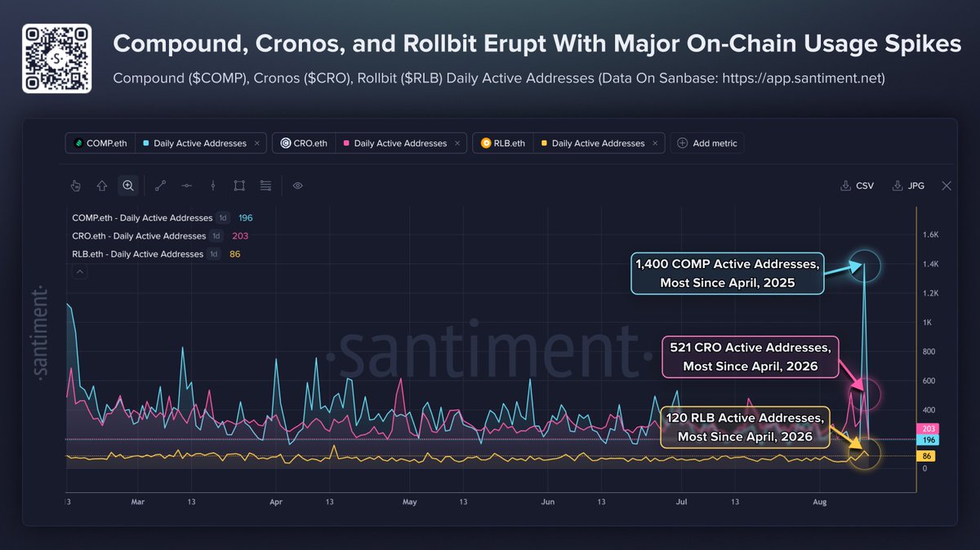Click CRO Daily Active Addresses label

[400, 143]
